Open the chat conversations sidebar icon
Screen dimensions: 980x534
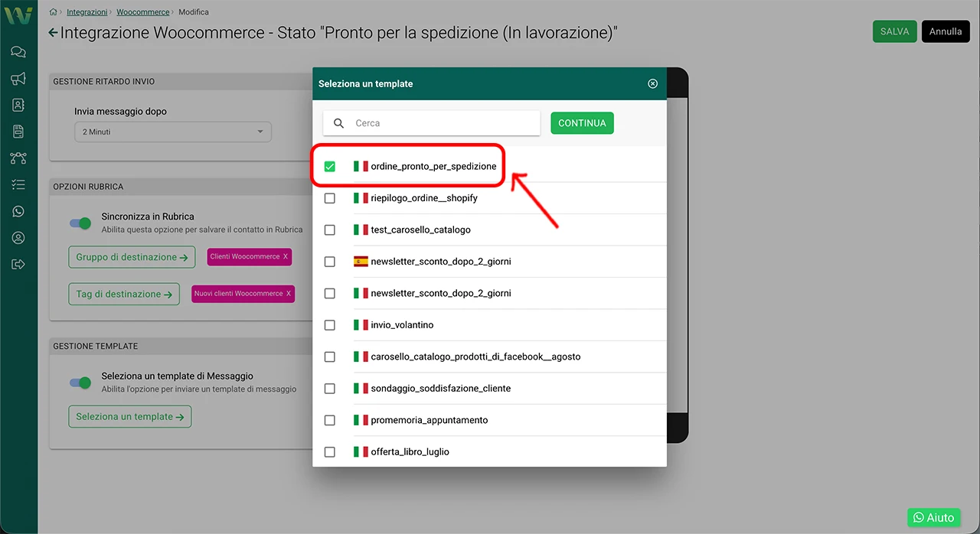coord(18,52)
